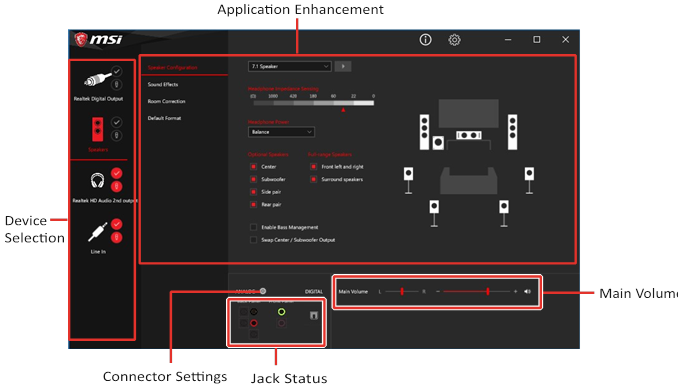Screen dimensions: 678x388
Task: Select the headphones Realtek HD Audio 2nd output
Action: click(x=97, y=180)
